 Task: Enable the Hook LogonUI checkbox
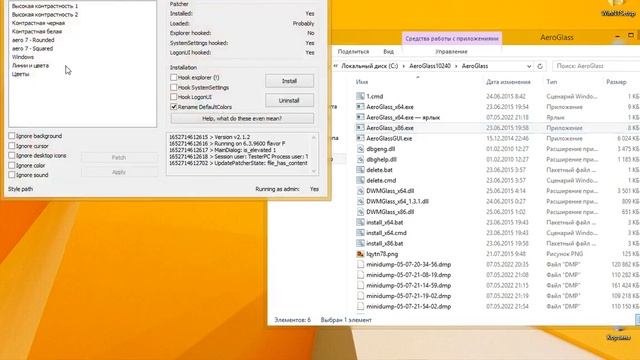tap(173, 97)
